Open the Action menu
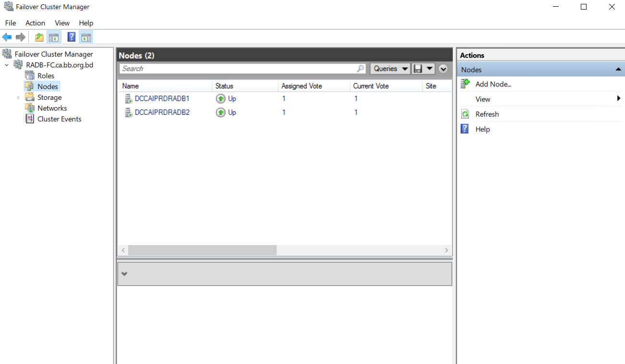 pos(35,23)
